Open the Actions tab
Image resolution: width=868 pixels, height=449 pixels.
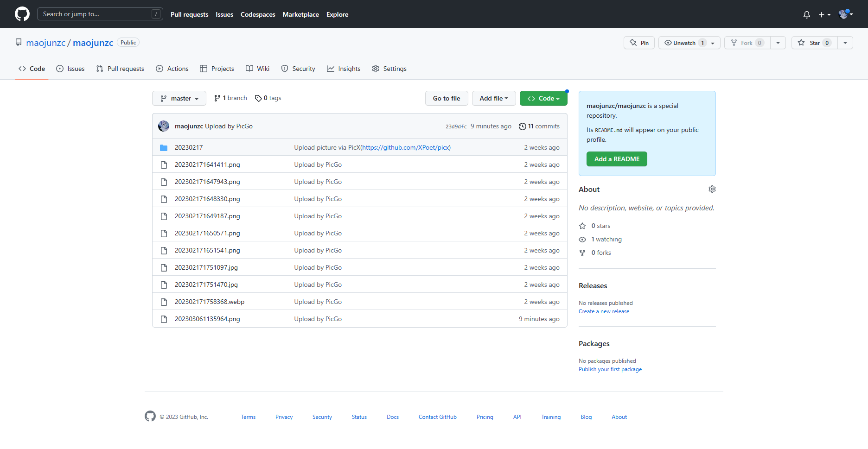pos(172,69)
